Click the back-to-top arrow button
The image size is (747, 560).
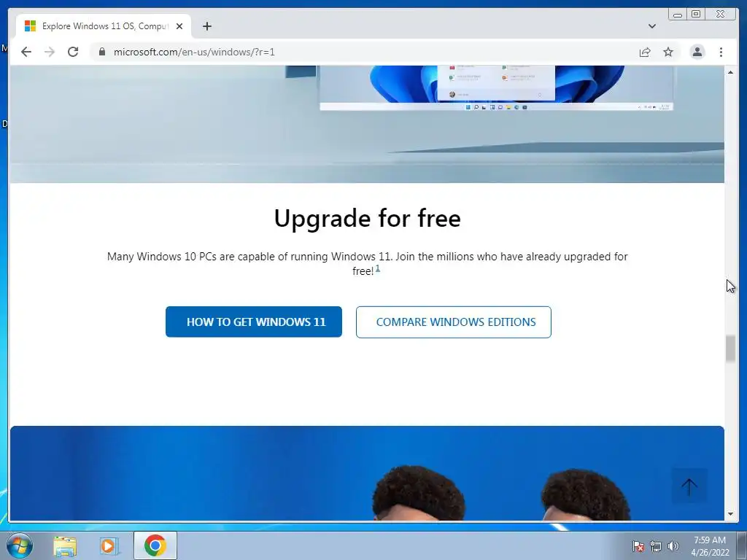pos(689,486)
